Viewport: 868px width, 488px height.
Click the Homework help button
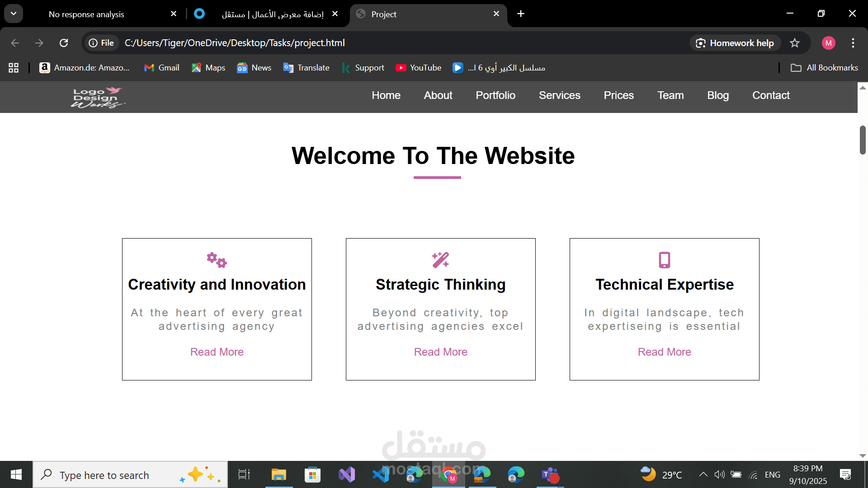tap(735, 43)
